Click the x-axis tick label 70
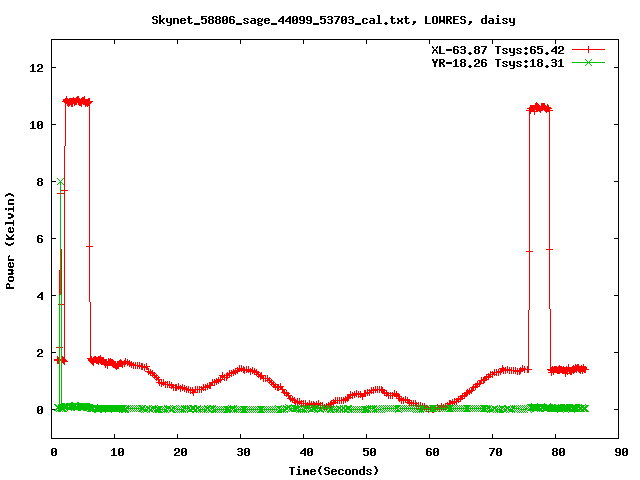The height and width of the screenshot is (480, 640). (x=495, y=452)
